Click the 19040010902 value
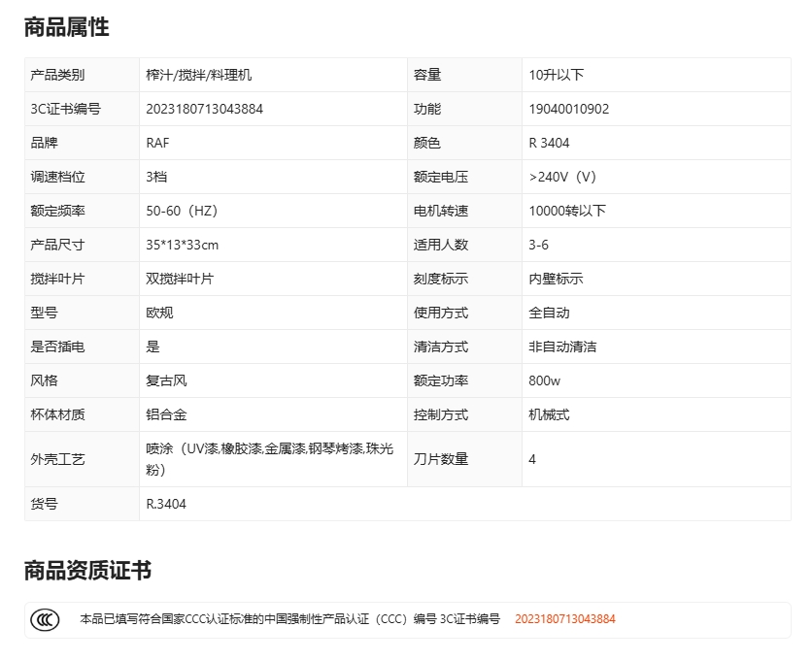 569,110
